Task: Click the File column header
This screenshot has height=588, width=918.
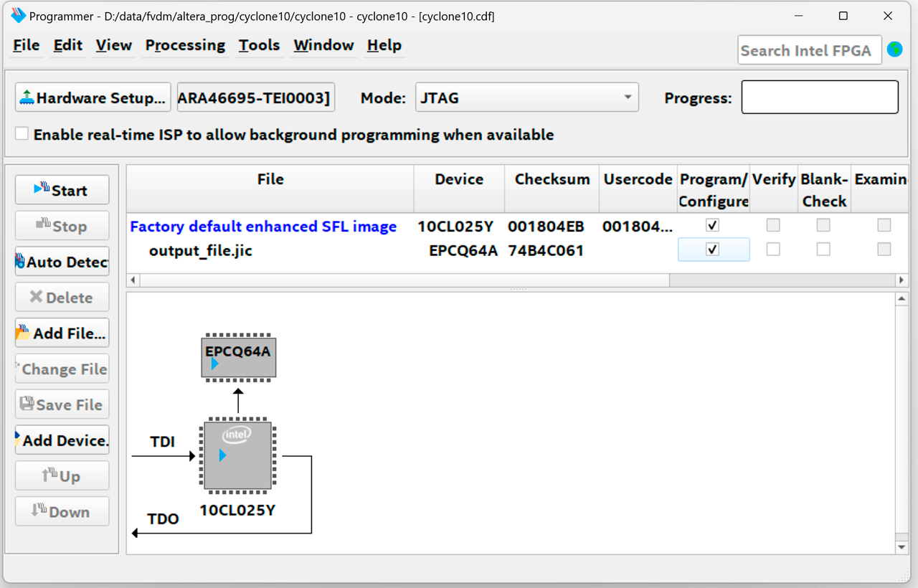Action: (270, 189)
